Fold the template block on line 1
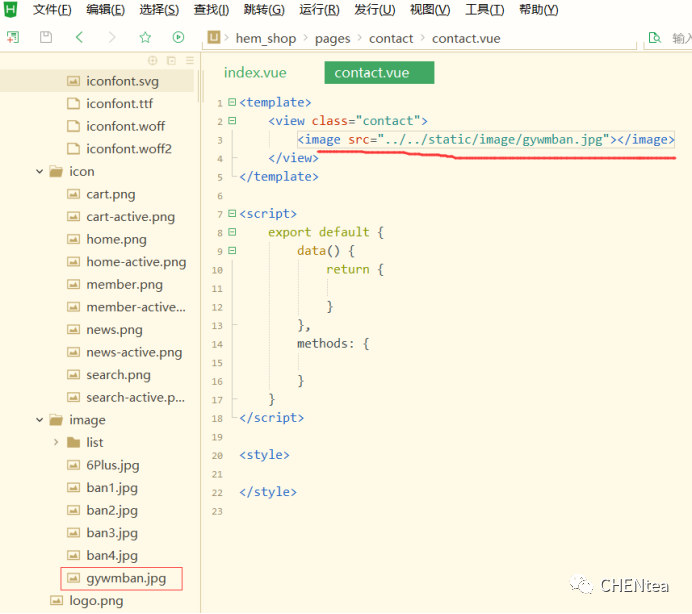This screenshot has height=614, width=692. (x=232, y=102)
